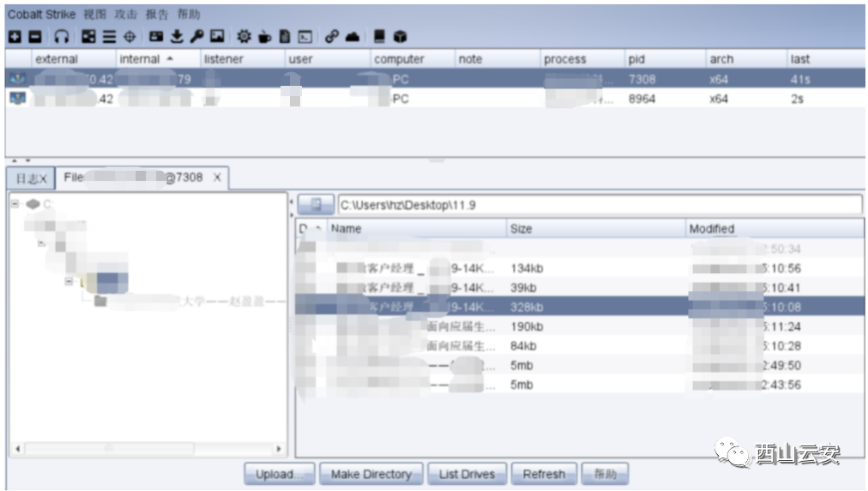
Task: Click the coffee cup Java applet icon
Action: (265, 37)
